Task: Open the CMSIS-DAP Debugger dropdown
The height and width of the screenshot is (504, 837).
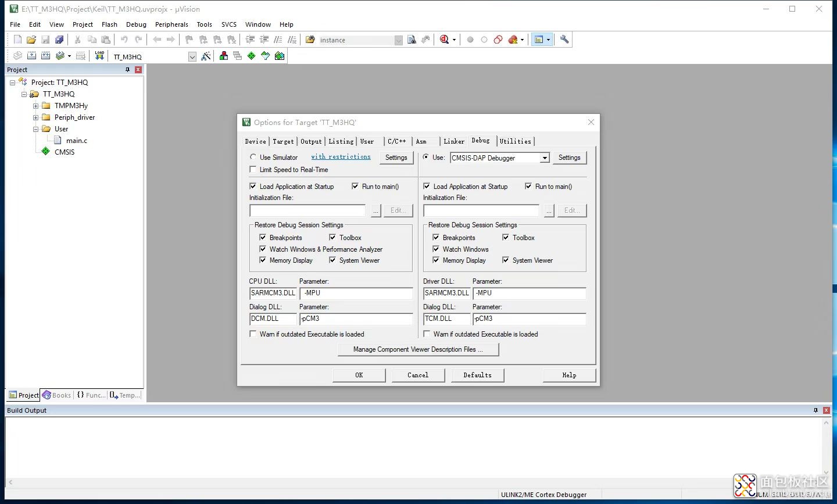Action: (545, 158)
